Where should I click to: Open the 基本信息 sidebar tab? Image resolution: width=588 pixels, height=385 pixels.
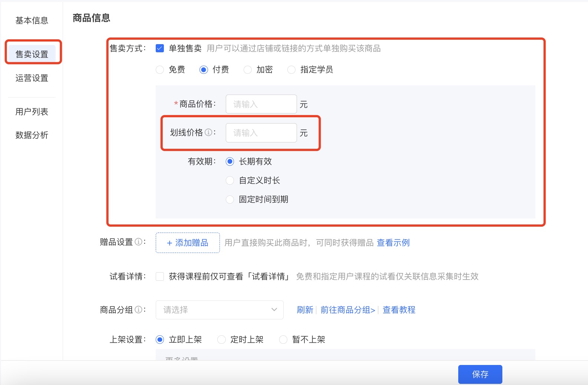tap(32, 20)
